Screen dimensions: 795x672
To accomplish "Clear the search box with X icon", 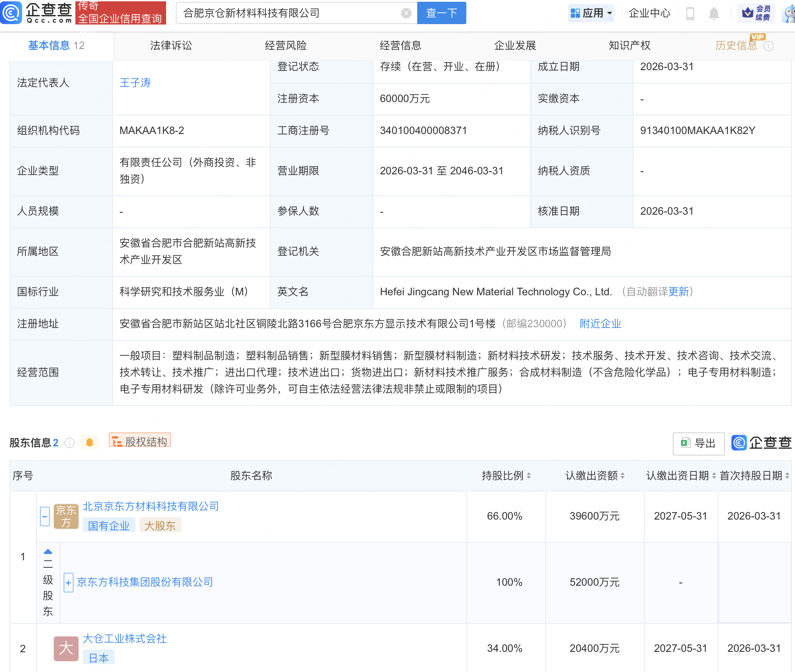I will click(406, 13).
